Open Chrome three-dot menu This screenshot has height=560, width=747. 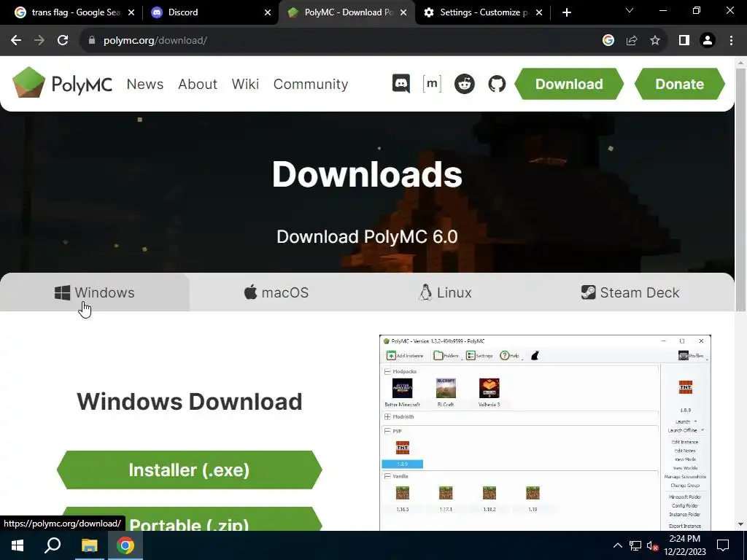[x=731, y=41]
